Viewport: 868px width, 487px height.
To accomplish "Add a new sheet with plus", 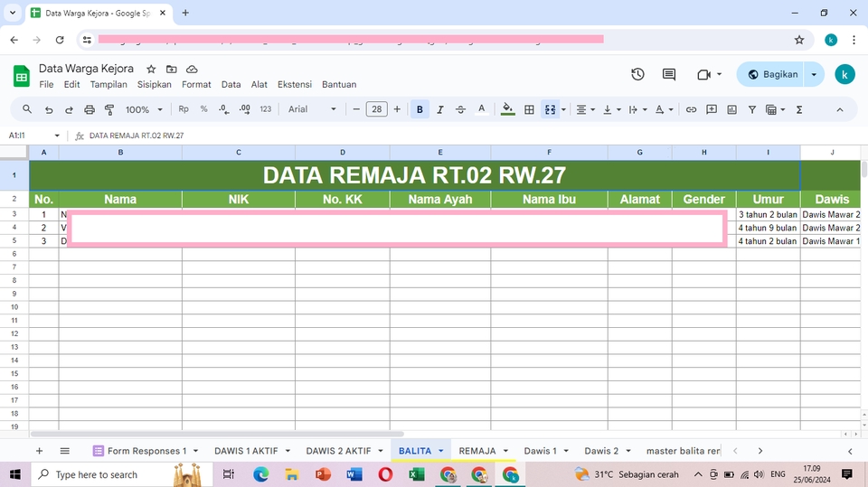I will [39, 451].
